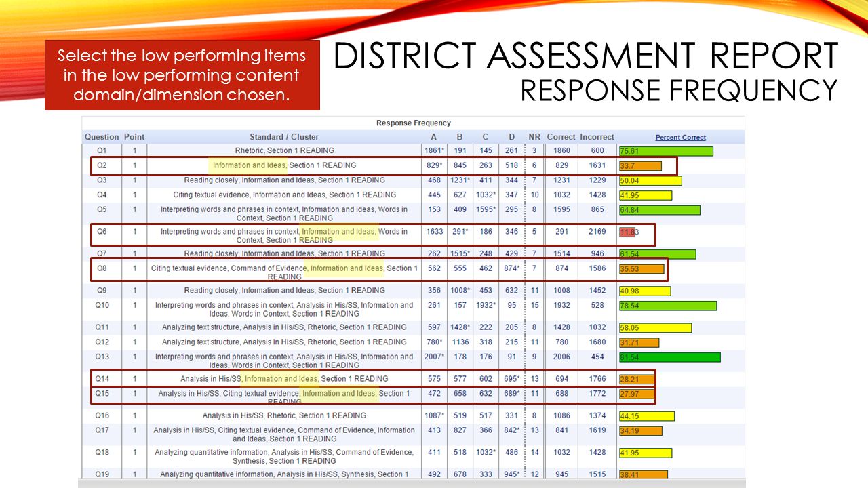The width and height of the screenshot is (868, 488).
Task: Click the Q6 question label
Action: (x=102, y=232)
